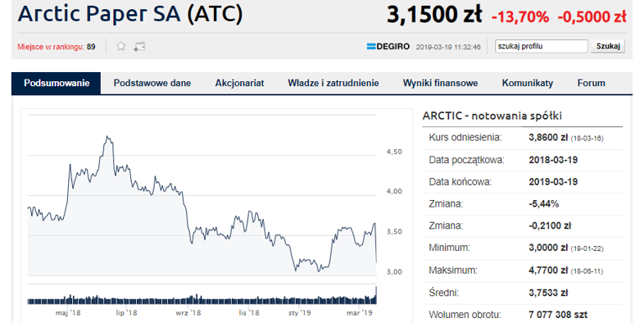Click the star favorite icon
The image size is (644, 323).
tap(120, 46)
